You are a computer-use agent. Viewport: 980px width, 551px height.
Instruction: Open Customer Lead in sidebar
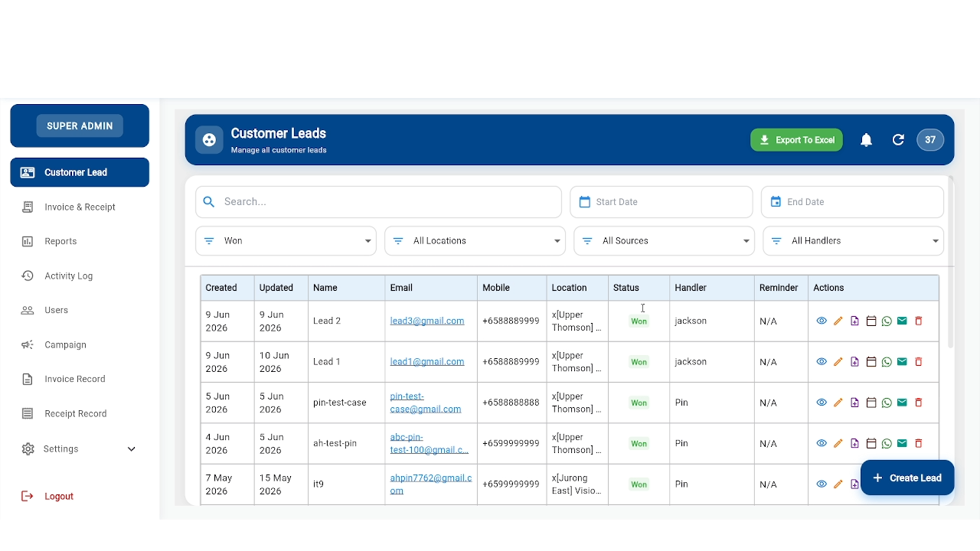point(80,172)
